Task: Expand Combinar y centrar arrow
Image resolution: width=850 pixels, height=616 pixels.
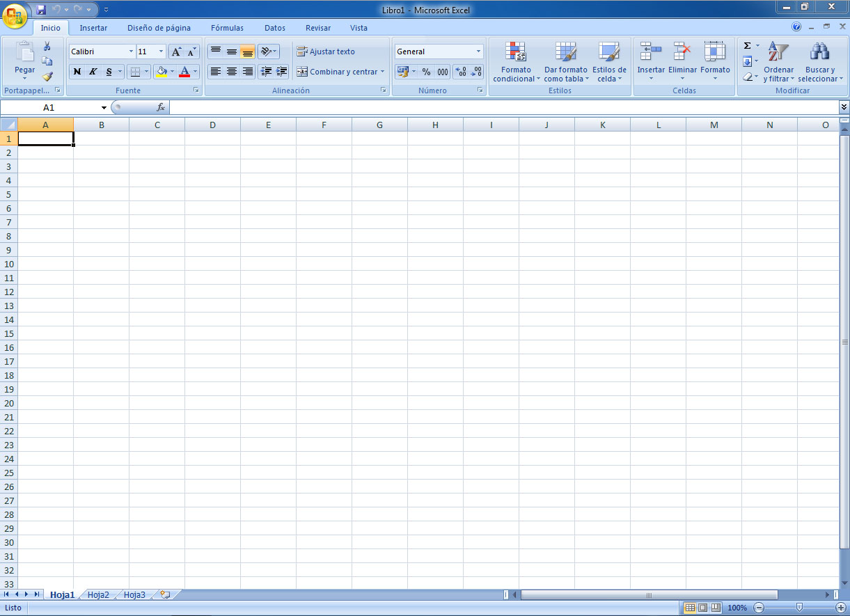Action: point(382,72)
